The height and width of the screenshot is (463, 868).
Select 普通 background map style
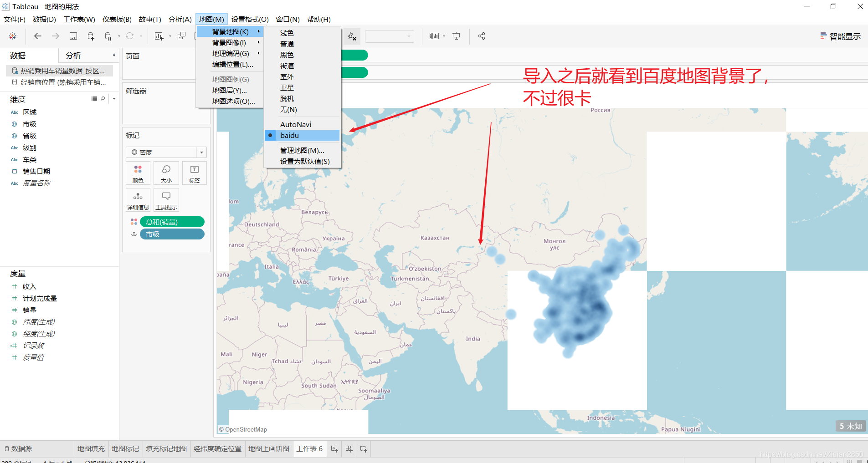click(x=302, y=44)
